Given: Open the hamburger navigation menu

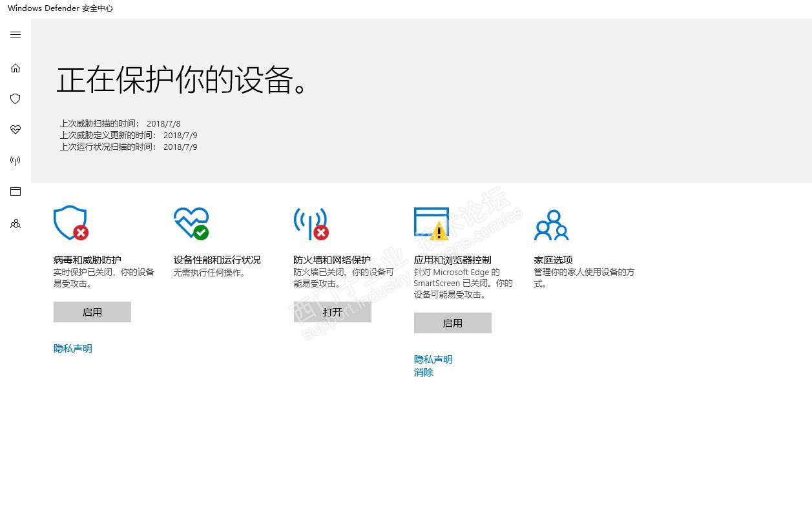Looking at the screenshot, I should click(16, 35).
